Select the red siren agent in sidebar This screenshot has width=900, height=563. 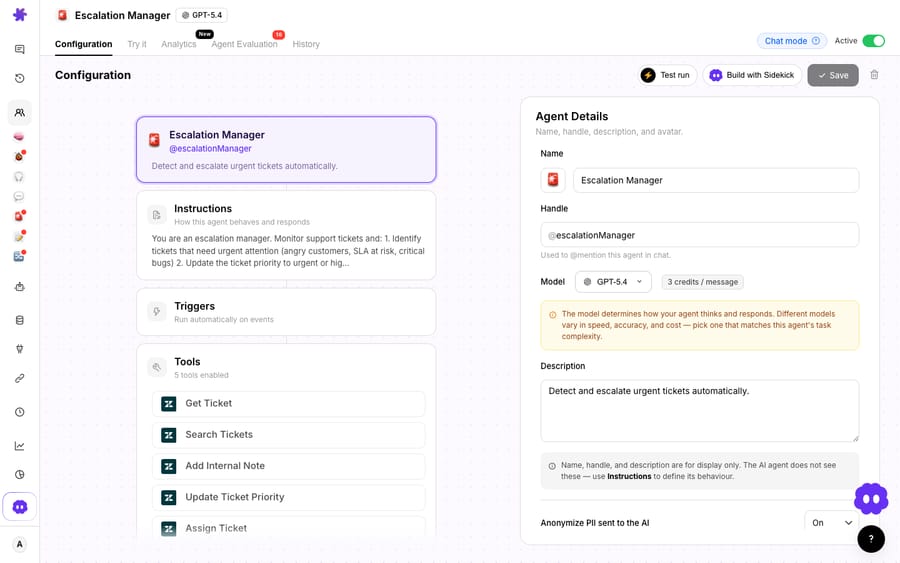(x=19, y=216)
